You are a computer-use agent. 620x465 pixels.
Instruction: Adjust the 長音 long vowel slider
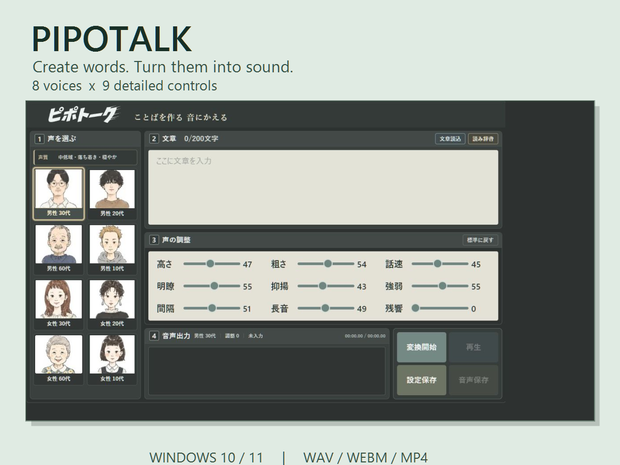coord(326,308)
